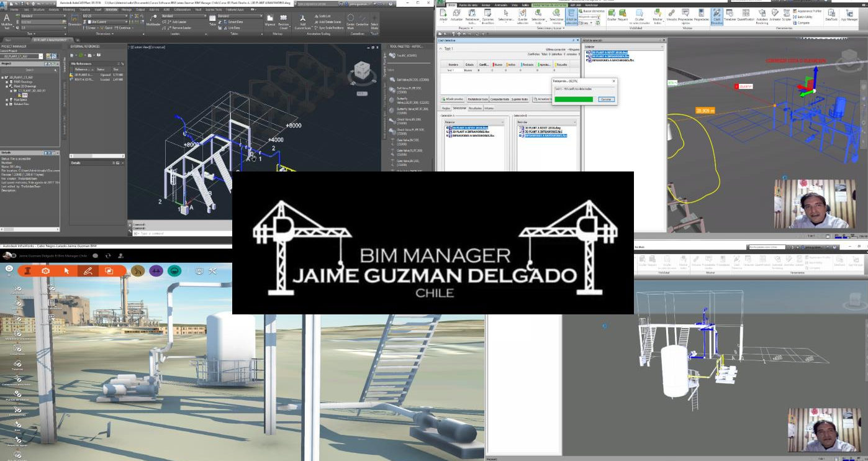Open the Home ribbon tab in AutoCAD
This screenshot has width=868, height=461.
(14, 10)
